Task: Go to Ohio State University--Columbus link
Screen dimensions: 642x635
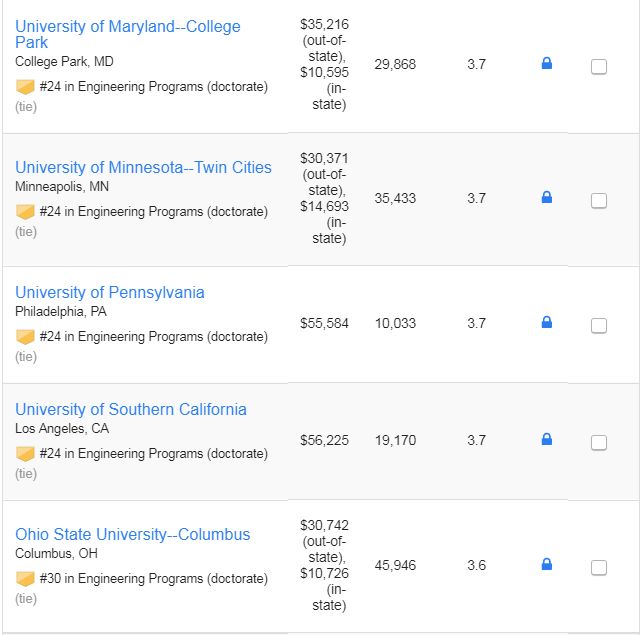Action: [133, 534]
